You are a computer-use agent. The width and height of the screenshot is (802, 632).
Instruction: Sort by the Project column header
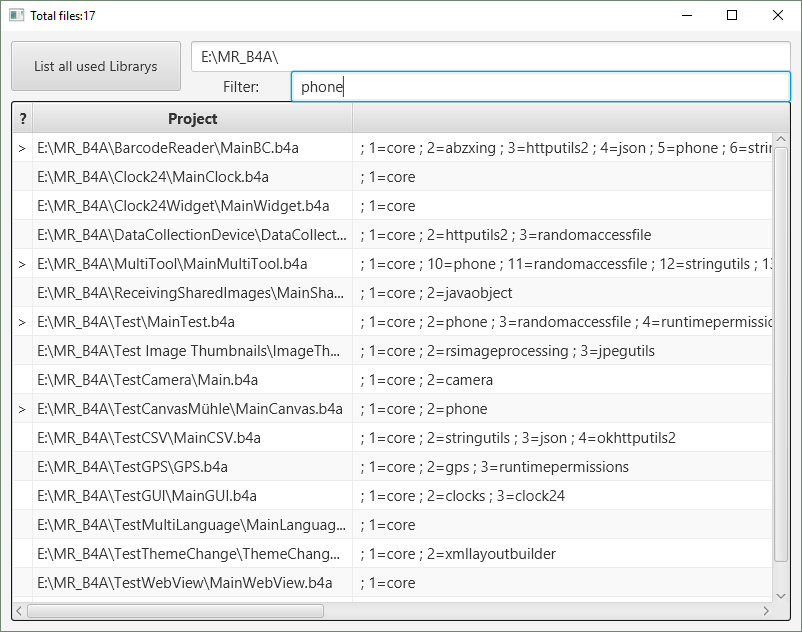(193, 119)
